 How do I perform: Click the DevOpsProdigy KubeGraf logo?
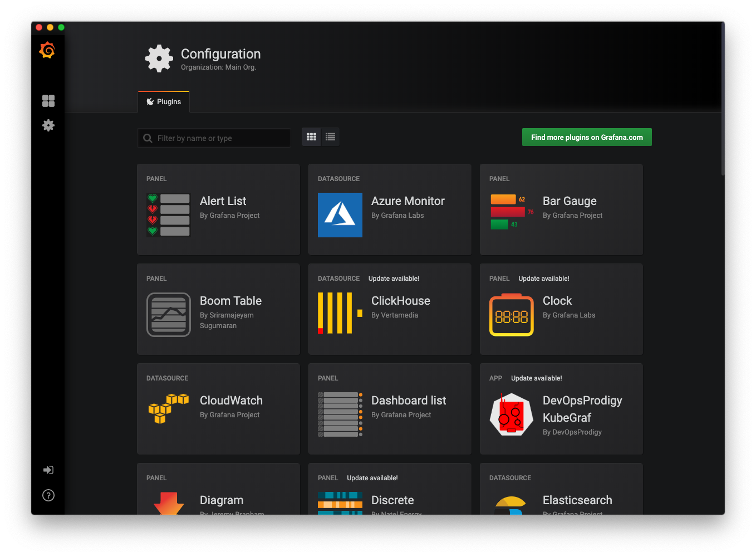pyautogui.click(x=512, y=414)
